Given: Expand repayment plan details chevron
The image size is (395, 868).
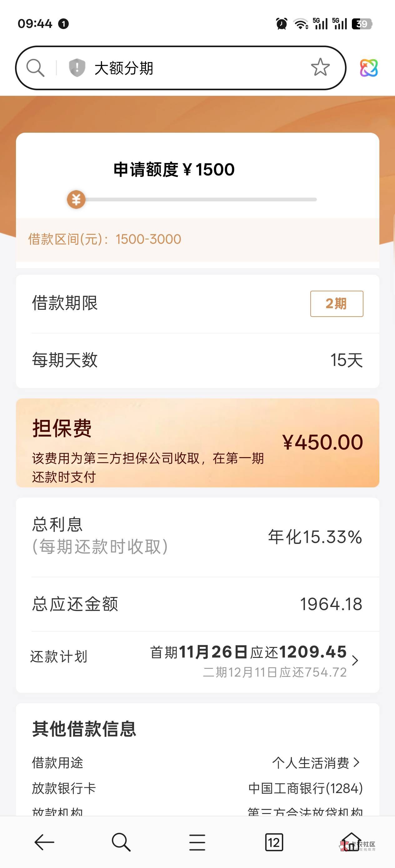Looking at the screenshot, I should pyautogui.click(x=355, y=660).
